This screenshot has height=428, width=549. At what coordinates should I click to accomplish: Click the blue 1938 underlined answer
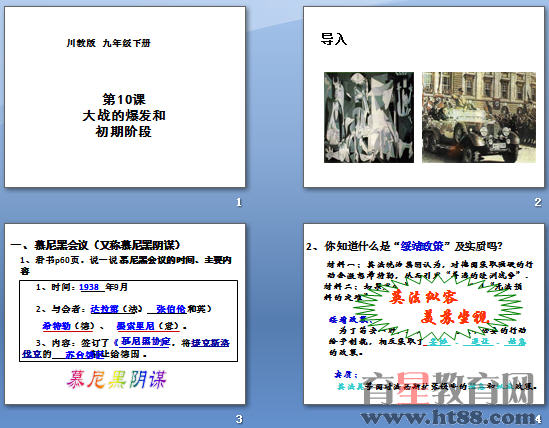(x=89, y=287)
